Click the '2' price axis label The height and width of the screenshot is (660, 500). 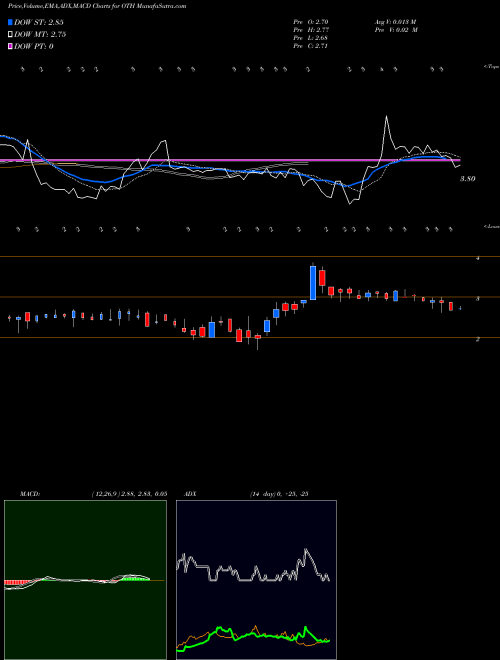(x=478, y=339)
